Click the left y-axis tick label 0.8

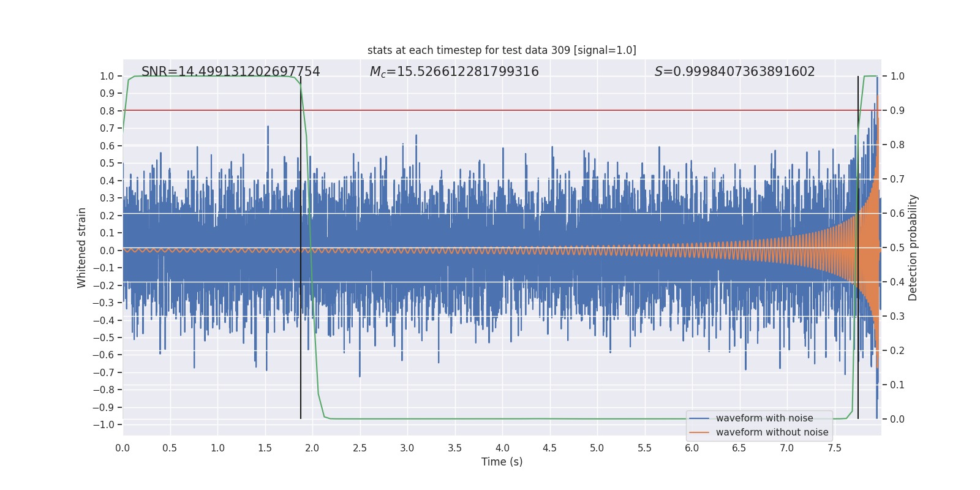pyautogui.click(x=107, y=111)
